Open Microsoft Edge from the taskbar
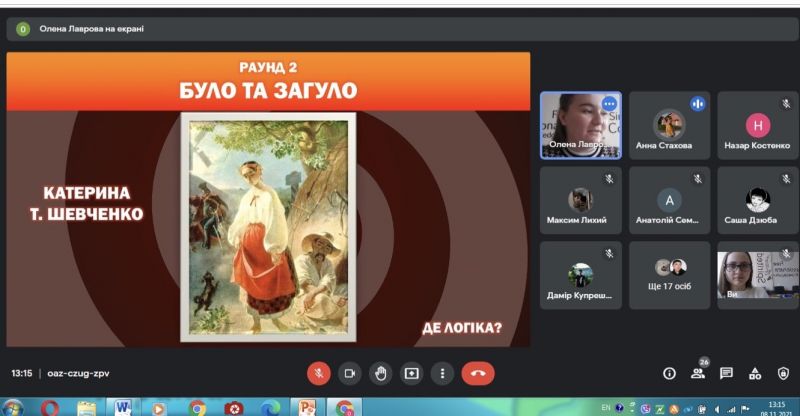Image resolution: width=800 pixels, height=416 pixels. pos(270,408)
